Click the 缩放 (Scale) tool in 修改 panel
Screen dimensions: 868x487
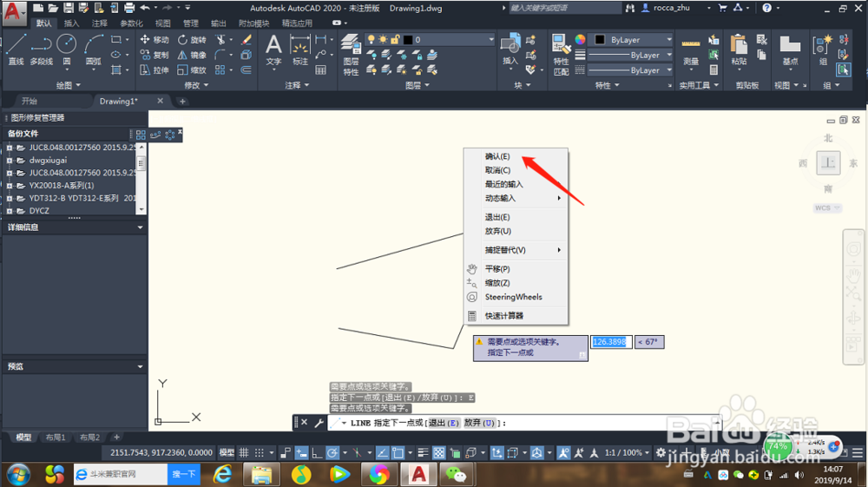(192, 69)
